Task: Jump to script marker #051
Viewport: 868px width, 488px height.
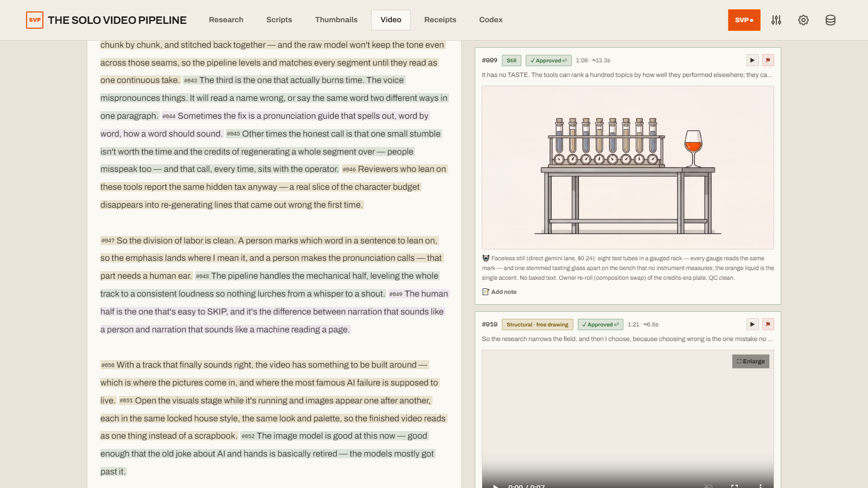Action: pos(126,401)
